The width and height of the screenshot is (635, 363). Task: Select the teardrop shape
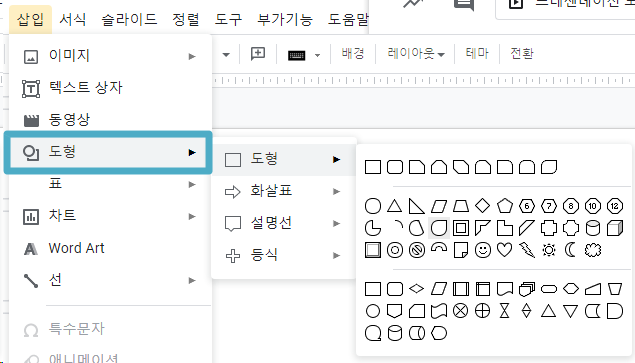pyautogui.click(x=439, y=228)
